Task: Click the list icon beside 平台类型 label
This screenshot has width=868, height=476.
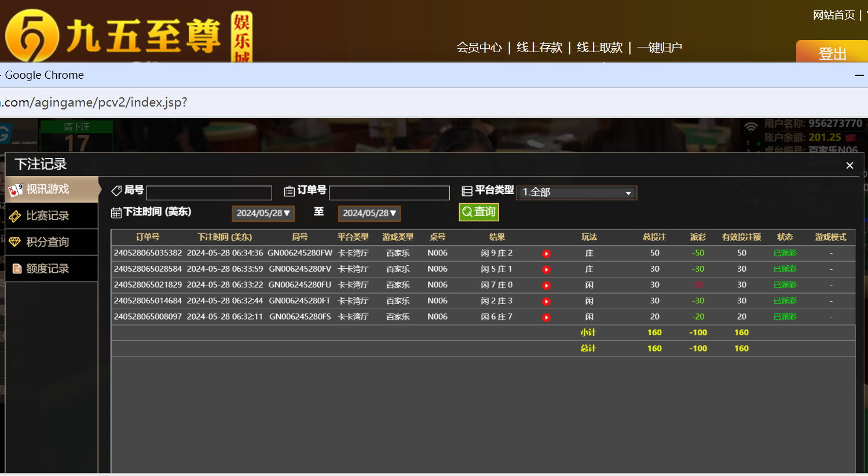Action: (467, 190)
